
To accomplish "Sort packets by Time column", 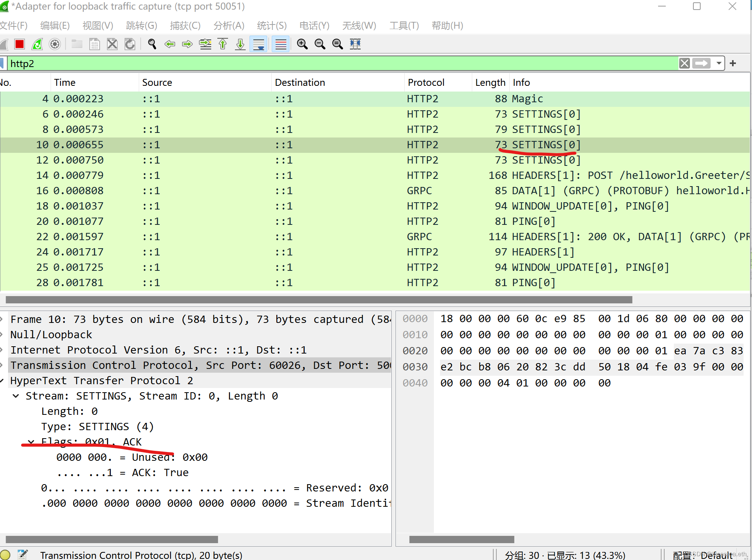I will (95, 82).
